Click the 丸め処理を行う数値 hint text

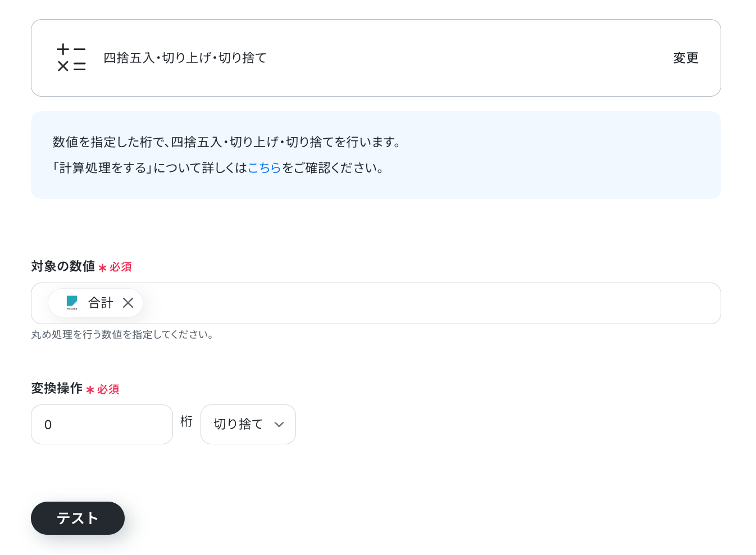122,335
